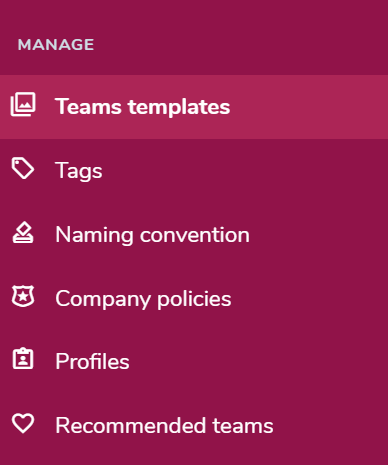Click the word "Recommended" in the sidebar

click(x=131, y=426)
